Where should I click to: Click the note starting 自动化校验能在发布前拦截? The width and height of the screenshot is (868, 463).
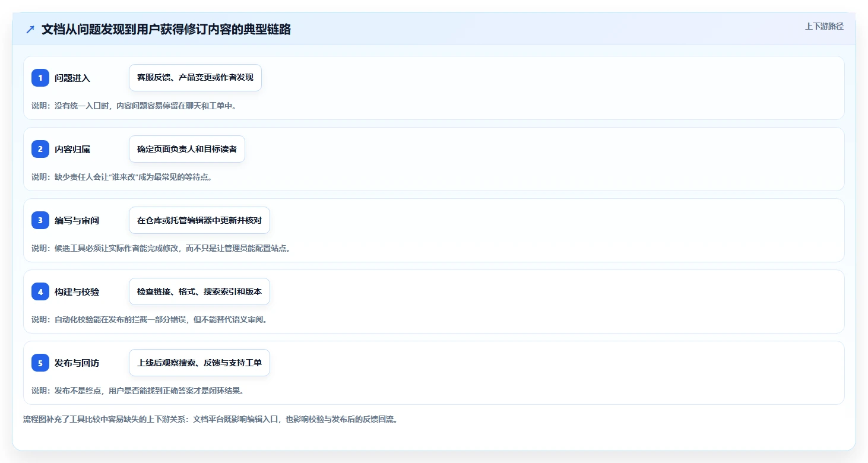point(150,319)
